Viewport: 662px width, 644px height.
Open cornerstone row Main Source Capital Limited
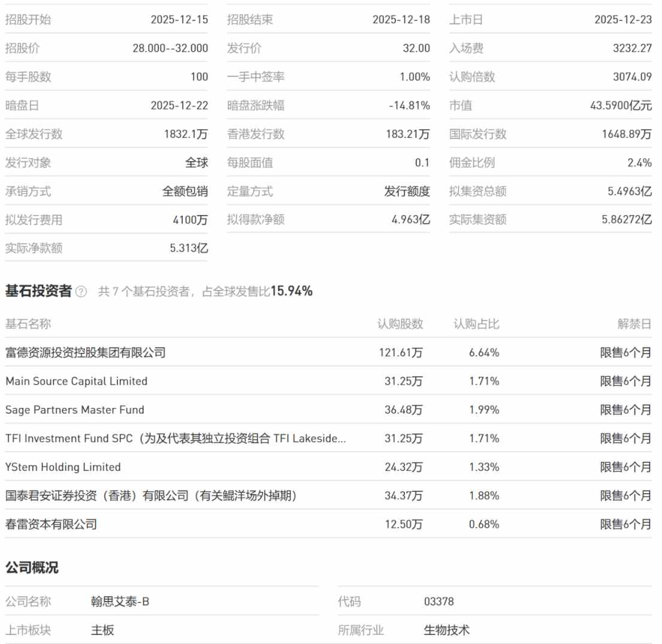pos(328,381)
